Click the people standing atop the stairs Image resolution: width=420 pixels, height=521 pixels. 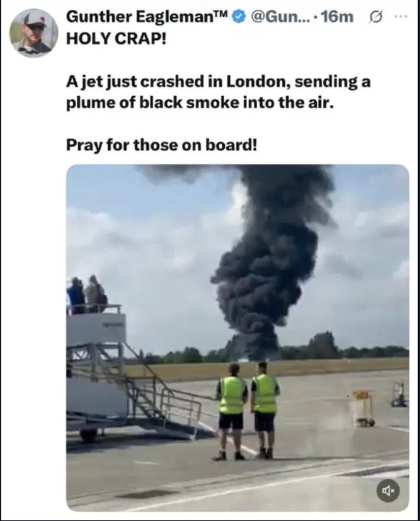coord(87,295)
